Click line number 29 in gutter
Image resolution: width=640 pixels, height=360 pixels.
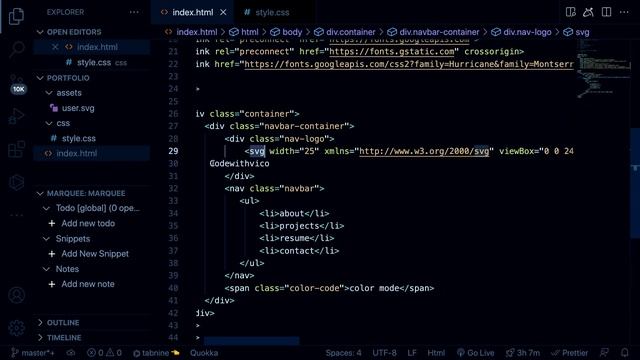[173, 151]
